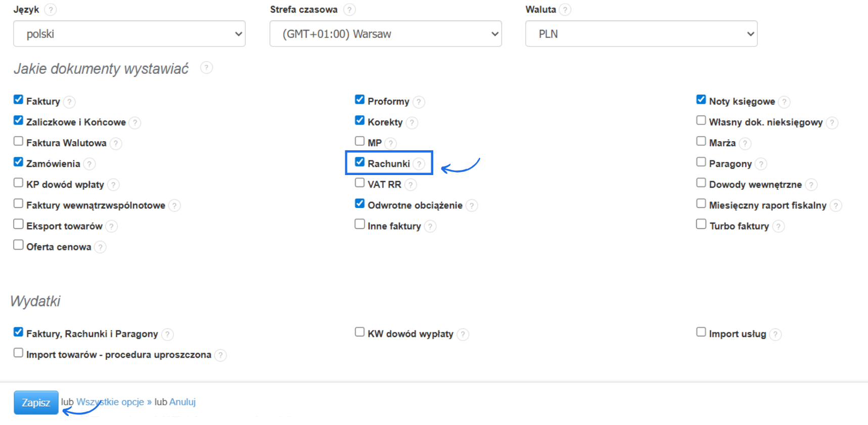Click help icon next to Język
The width and height of the screenshot is (868, 425).
pos(51,10)
